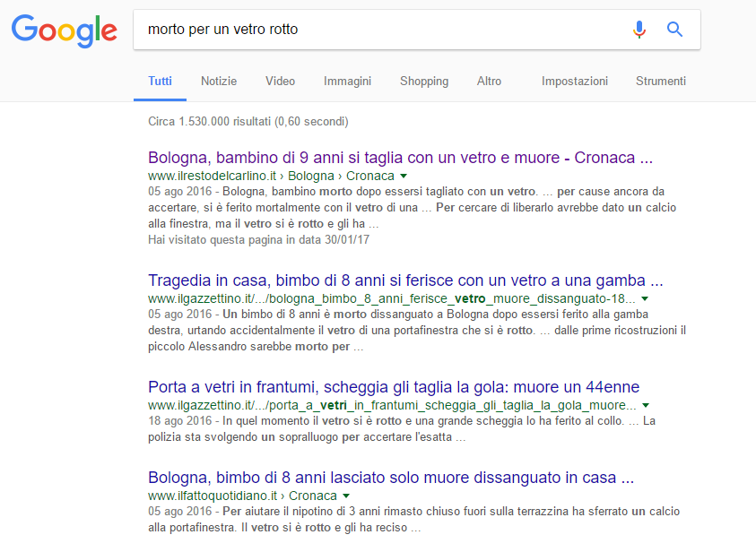
Task: Open result 'Bologna, bimbo di 8 anni lasciato solo'
Action: 390,478
